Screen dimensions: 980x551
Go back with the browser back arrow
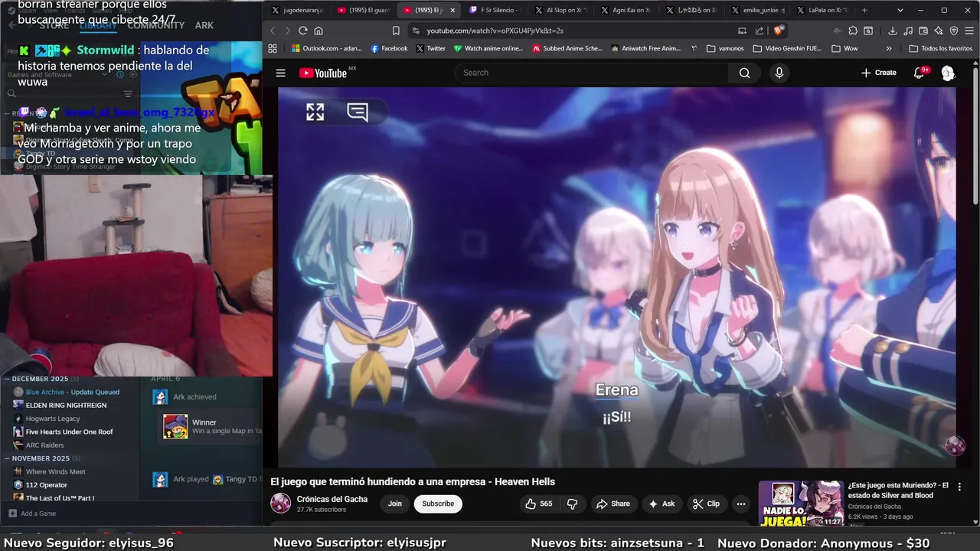[273, 31]
